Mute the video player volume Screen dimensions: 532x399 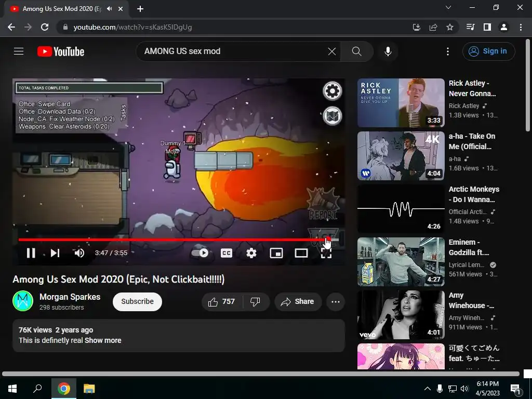coord(79,253)
